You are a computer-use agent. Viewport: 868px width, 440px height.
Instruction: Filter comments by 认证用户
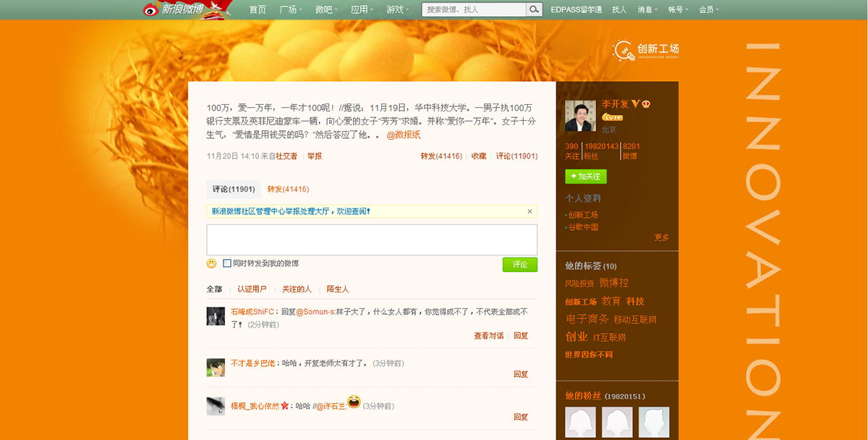tap(252, 289)
